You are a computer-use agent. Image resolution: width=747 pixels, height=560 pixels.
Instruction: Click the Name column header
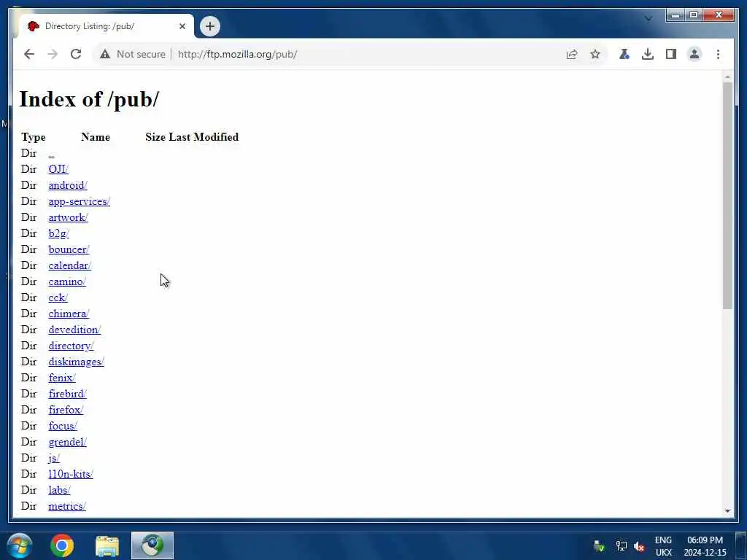[x=96, y=137]
